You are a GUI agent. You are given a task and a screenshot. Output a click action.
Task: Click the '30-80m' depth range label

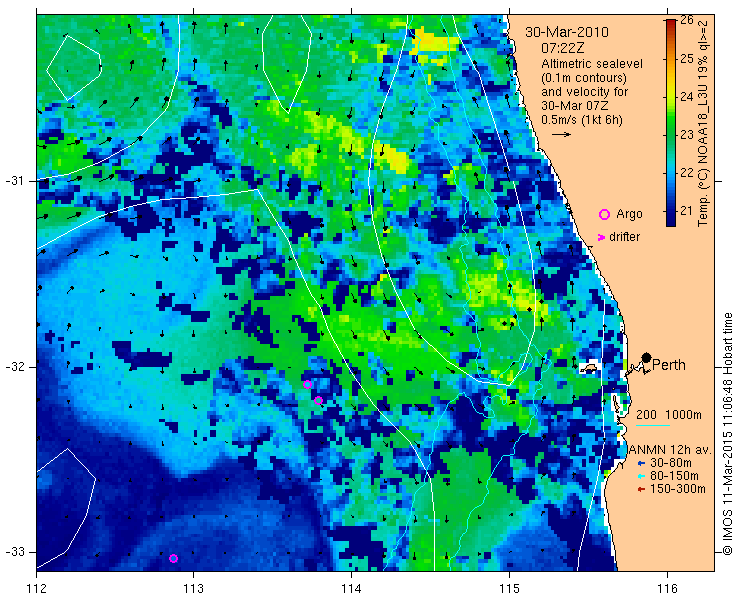671,463
